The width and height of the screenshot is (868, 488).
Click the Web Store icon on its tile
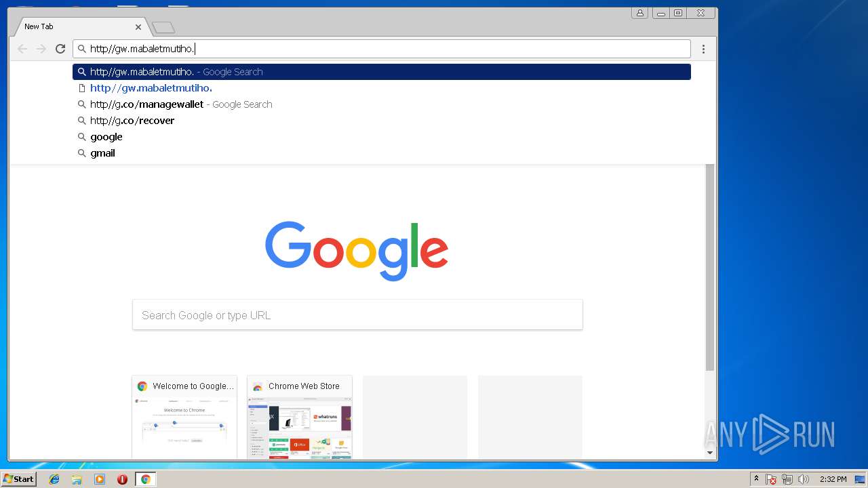pos(258,386)
